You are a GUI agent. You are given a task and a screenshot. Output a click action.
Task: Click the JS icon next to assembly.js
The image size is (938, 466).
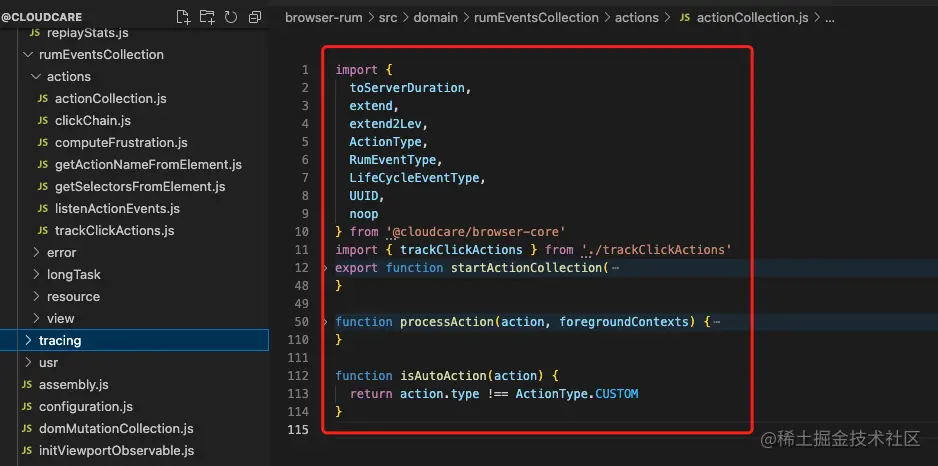[26, 385]
